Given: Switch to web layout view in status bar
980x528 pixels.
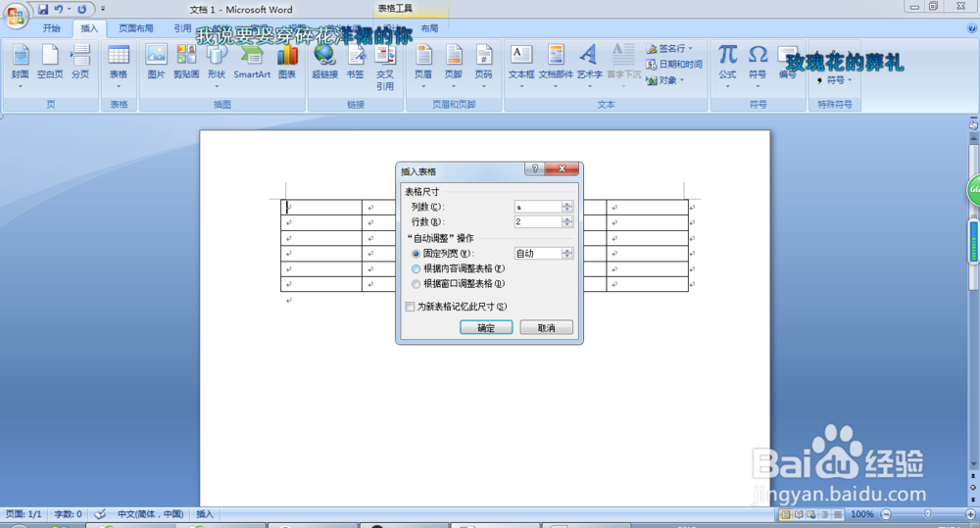Looking at the screenshot, I should (811, 514).
